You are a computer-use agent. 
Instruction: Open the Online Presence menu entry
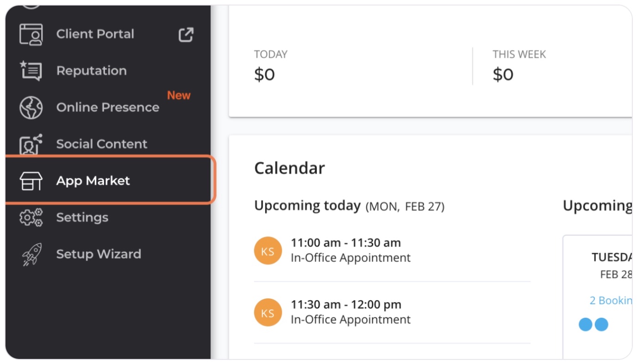(x=108, y=107)
